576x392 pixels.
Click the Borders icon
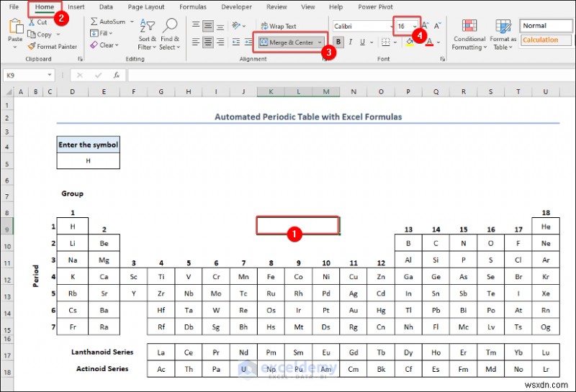pyautogui.click(x=385, y=42)
